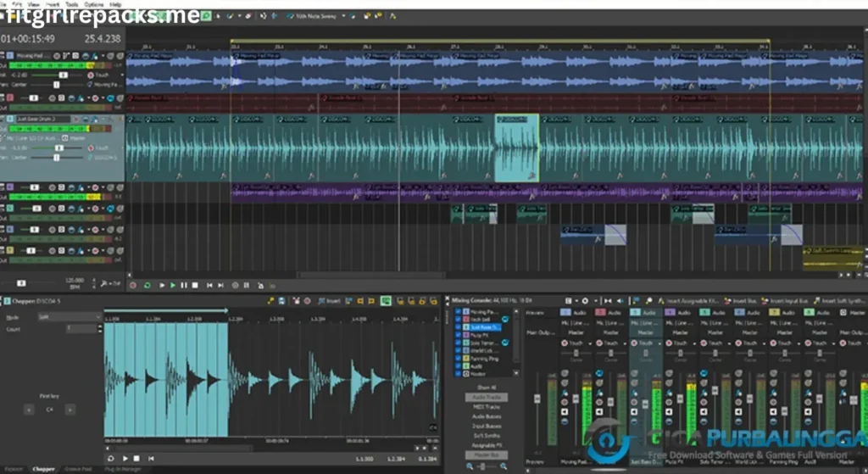Toggle Loop Playback in main transport bar
Viewport: 868px width, 474px height.
147,285
